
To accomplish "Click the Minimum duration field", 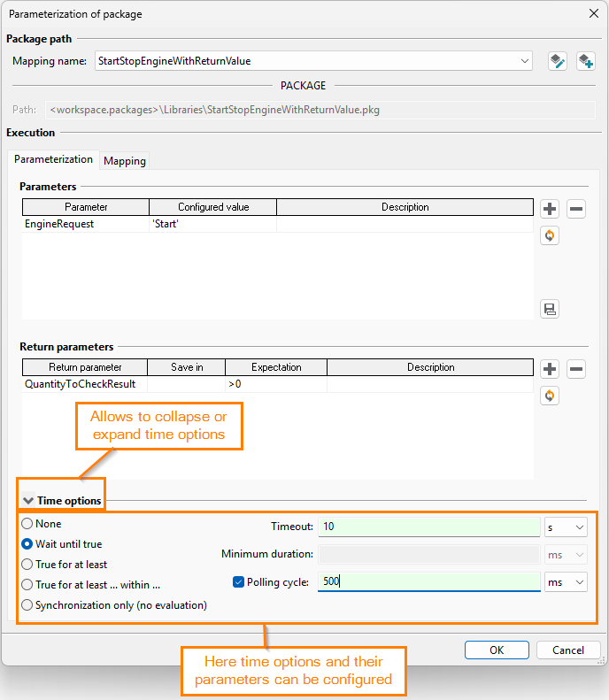I will pos(429,555).
